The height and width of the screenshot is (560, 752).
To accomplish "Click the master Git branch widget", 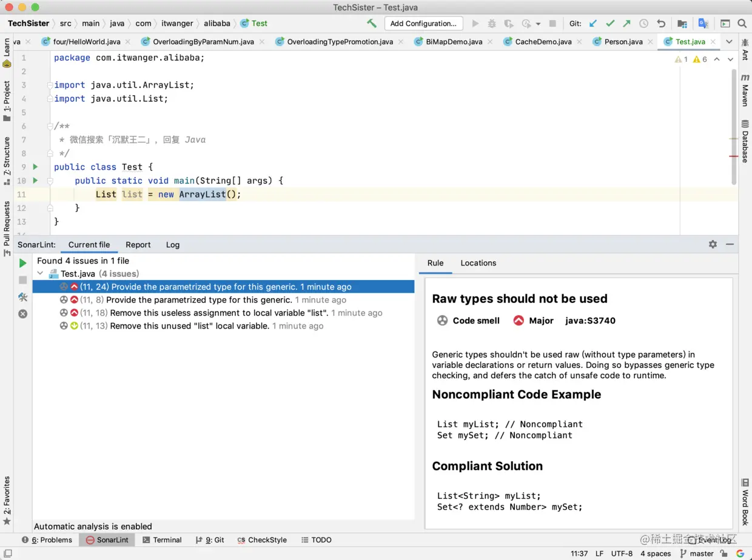I will click(697, 553).
